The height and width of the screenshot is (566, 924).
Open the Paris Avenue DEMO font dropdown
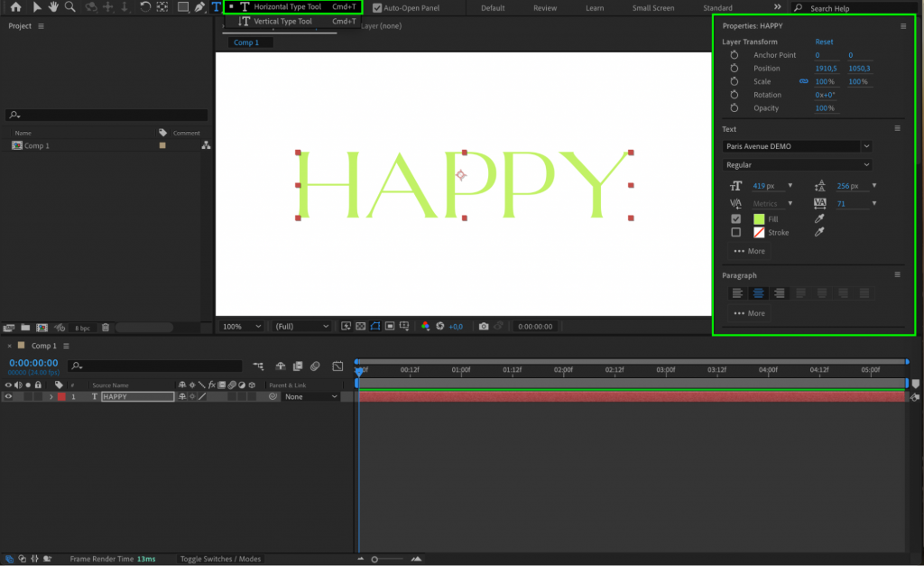794,146
